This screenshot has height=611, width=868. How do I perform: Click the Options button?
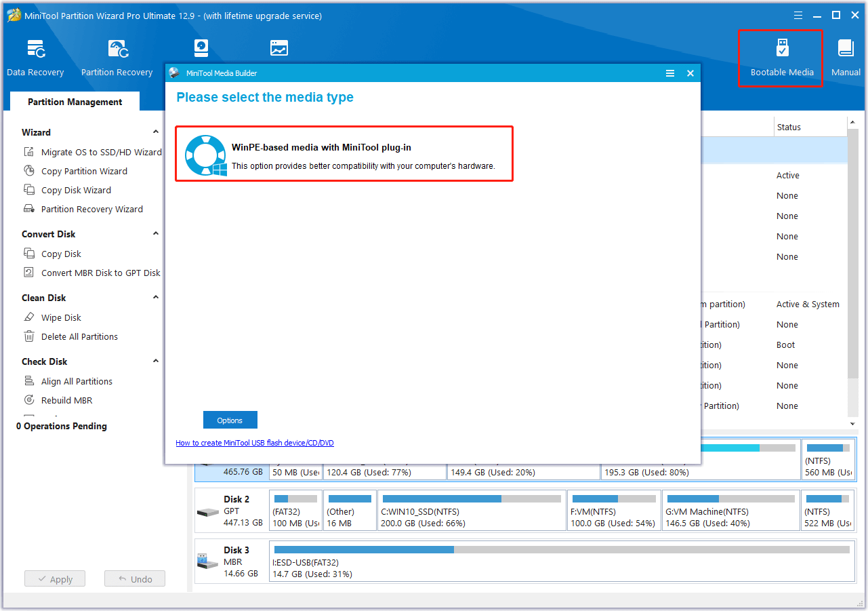tap(230, 420)
